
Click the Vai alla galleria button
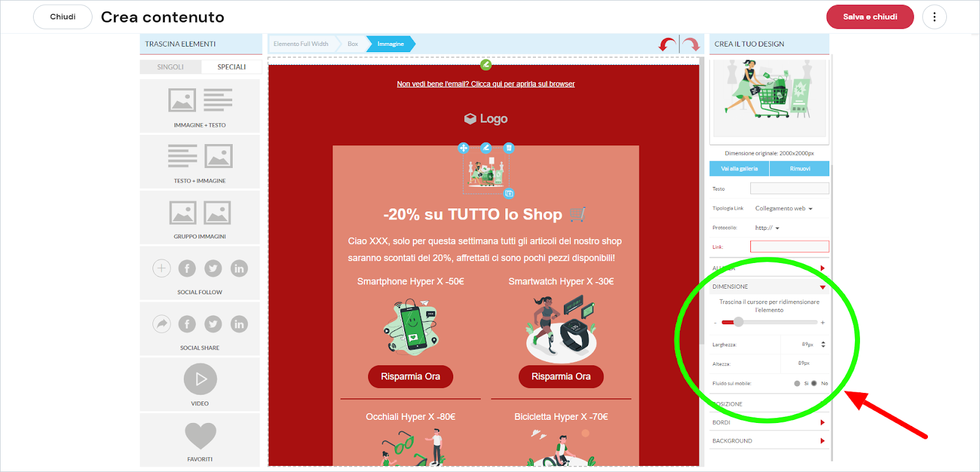tap(739, 169)
